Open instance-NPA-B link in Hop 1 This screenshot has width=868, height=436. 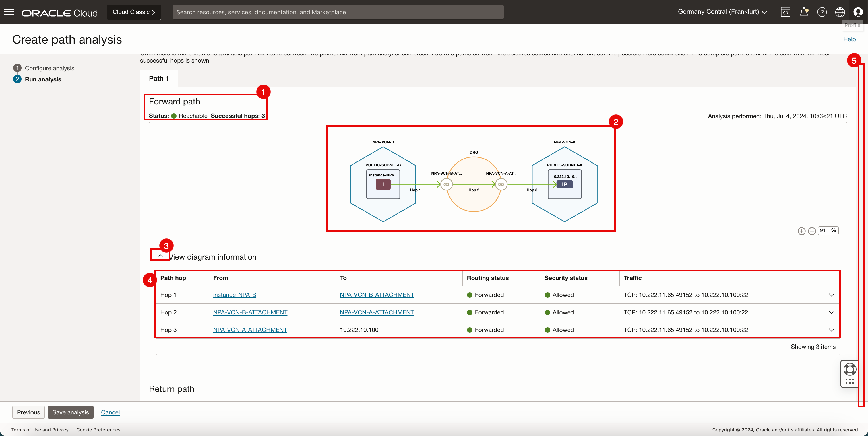click(x=235, y=295)
